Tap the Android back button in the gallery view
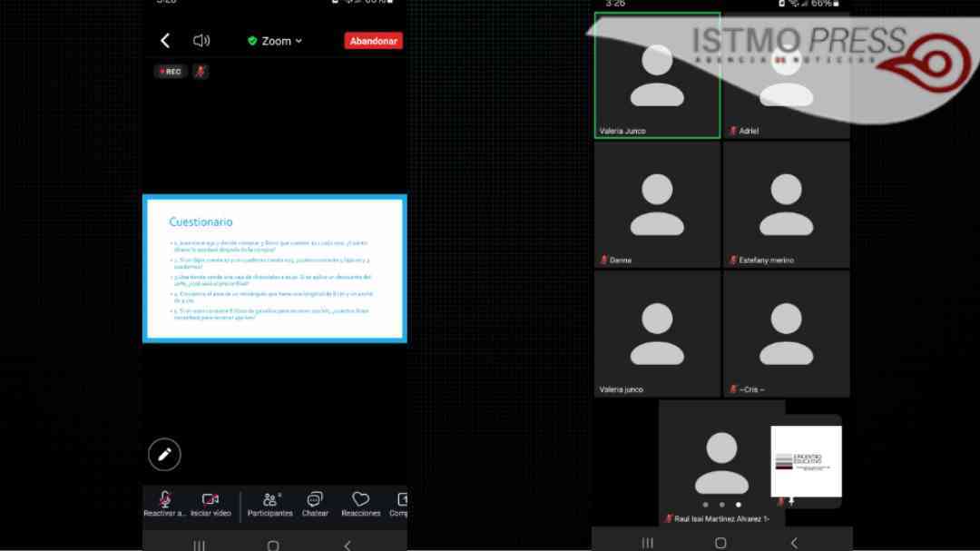 point(794,543)
